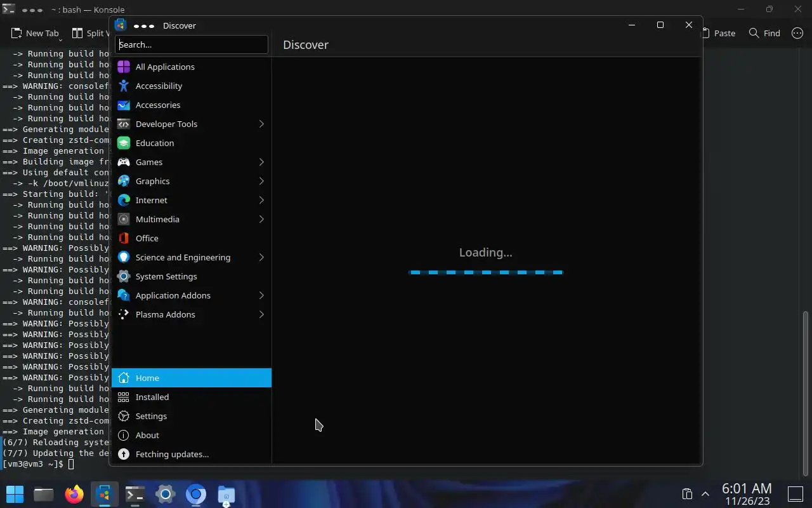The image size is (812, 508).
Task: Click the Multimedia category icon
Action: (124, 219)
